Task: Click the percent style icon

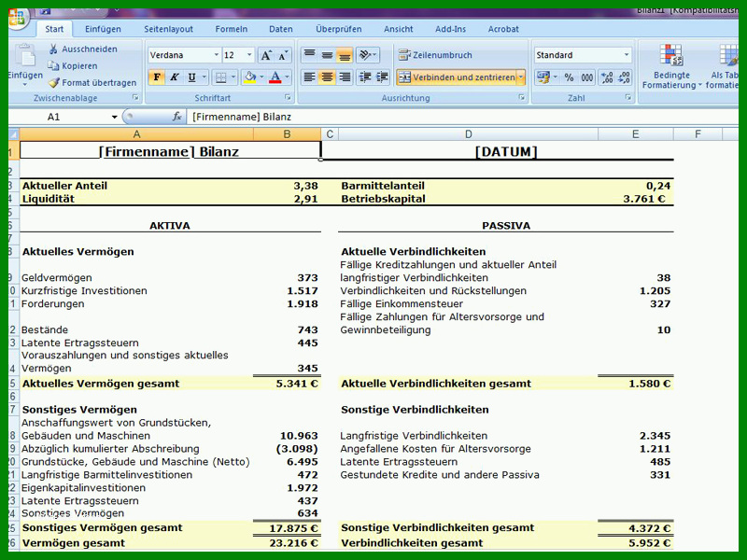Action: point(569,77)
